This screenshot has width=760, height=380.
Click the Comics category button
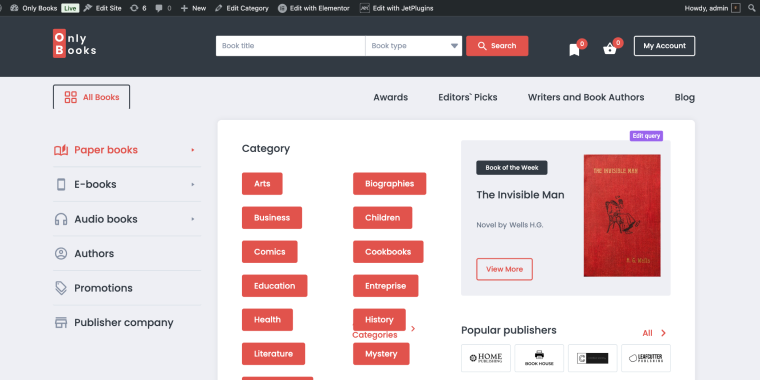(x=269, y=252)
